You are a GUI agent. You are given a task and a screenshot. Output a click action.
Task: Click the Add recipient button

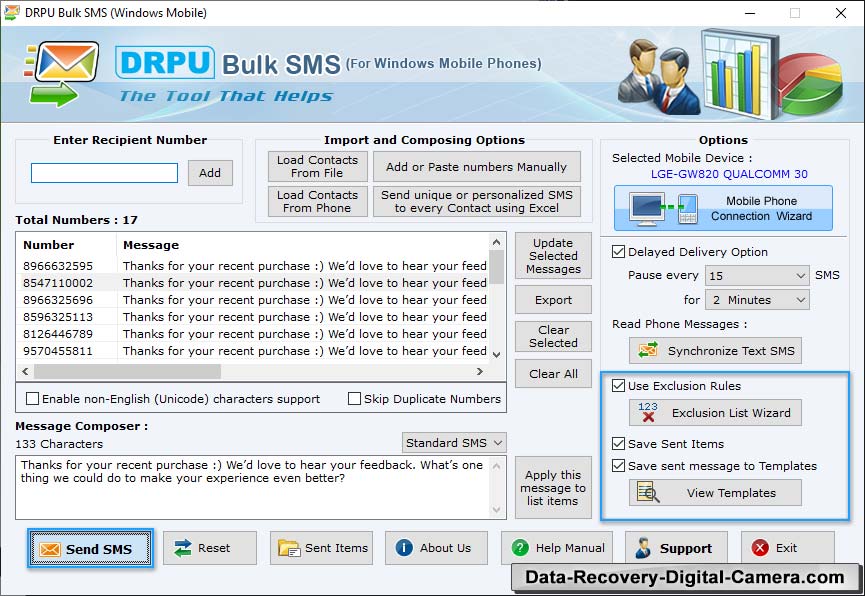[x=210, y=173]
